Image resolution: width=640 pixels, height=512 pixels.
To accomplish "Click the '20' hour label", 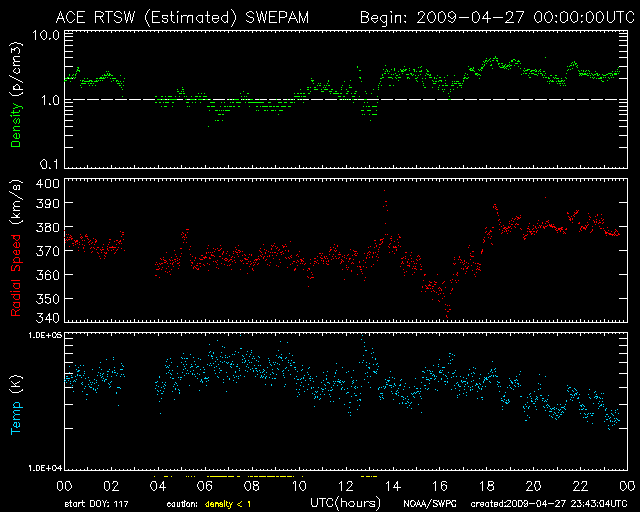I will [533, 486].
